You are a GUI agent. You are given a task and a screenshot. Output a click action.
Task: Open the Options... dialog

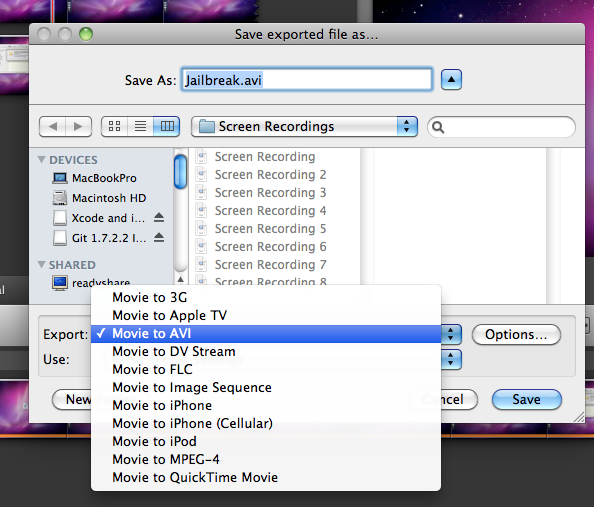516,335
